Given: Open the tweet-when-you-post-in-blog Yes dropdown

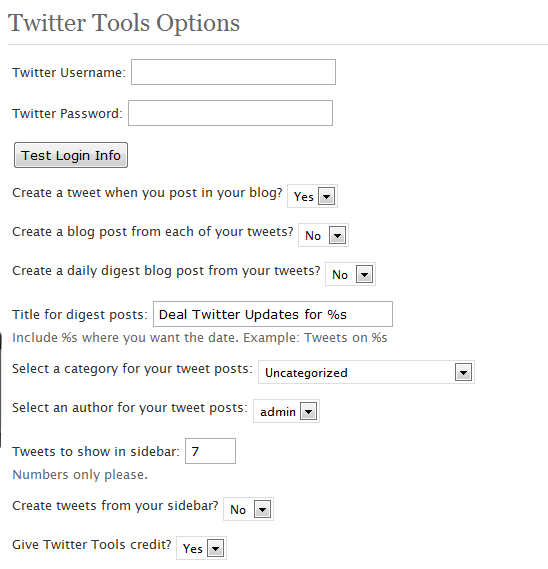Looking at the screenshot, I should tap(312, 196).
